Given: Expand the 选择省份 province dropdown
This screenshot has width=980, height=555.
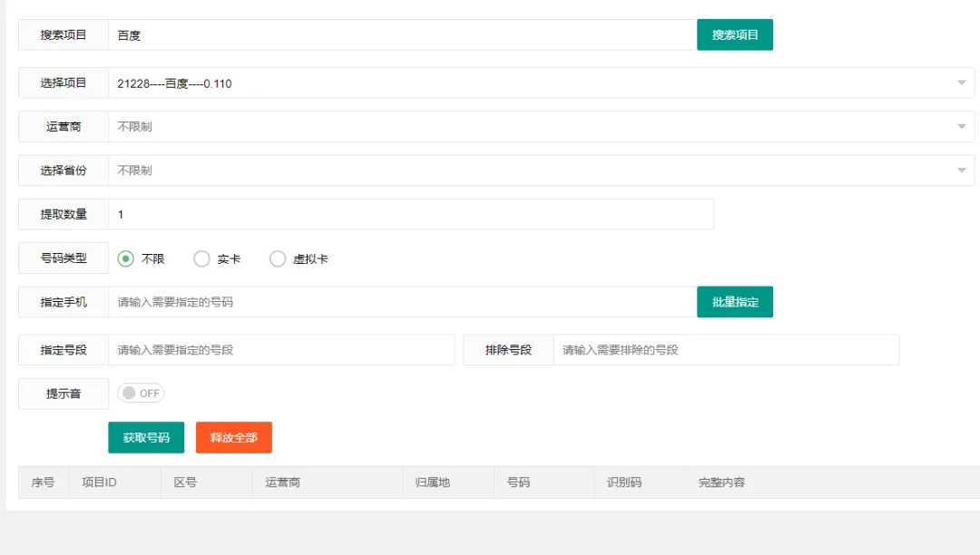Looking at the screenshot, I should tap(541, 170).
